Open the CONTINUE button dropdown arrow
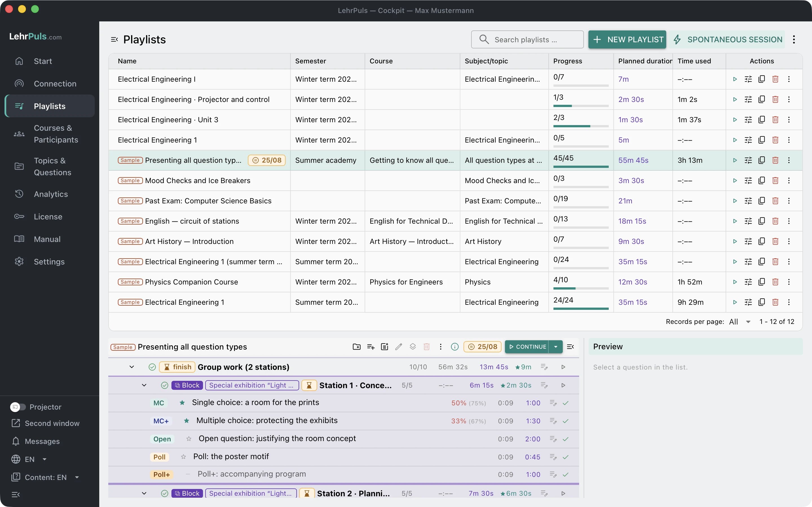Image resolution: width=812 pixels, height=507 pixels. [x=556, y=347]
